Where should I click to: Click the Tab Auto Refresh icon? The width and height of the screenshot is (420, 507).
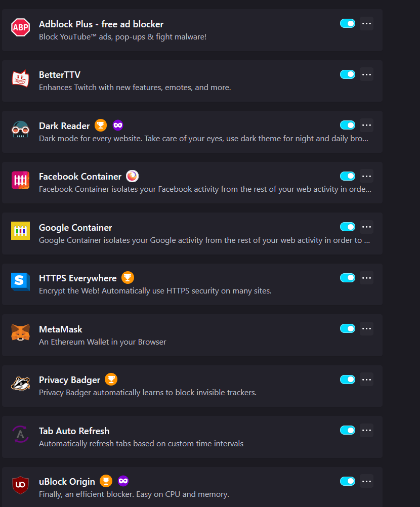click(x=20, y=434)
